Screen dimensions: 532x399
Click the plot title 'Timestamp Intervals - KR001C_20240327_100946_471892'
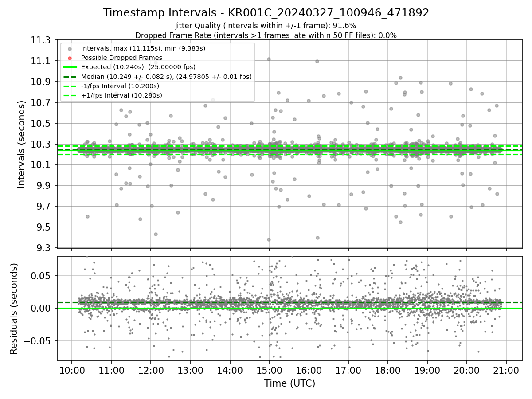pos(266,13)
